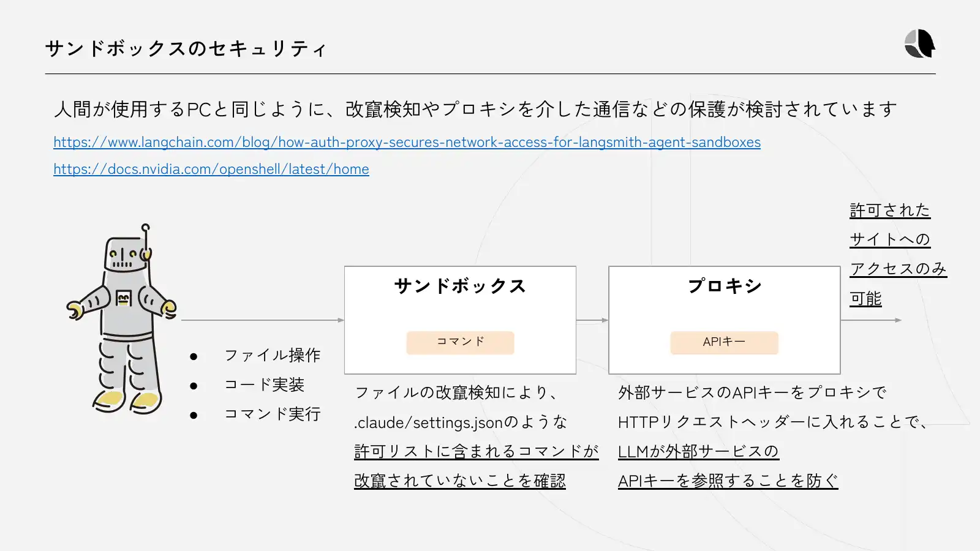Select the コマンド label box

coord(460,342)
